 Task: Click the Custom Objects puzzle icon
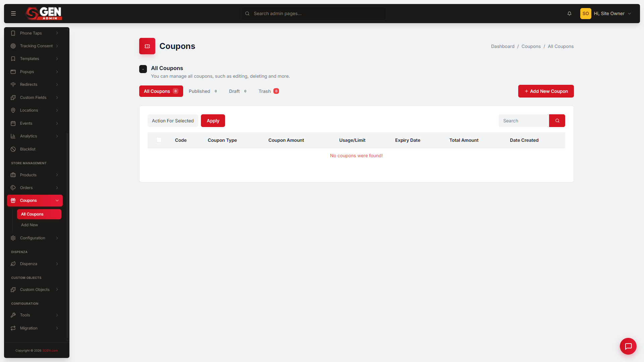tap(13, 290)
